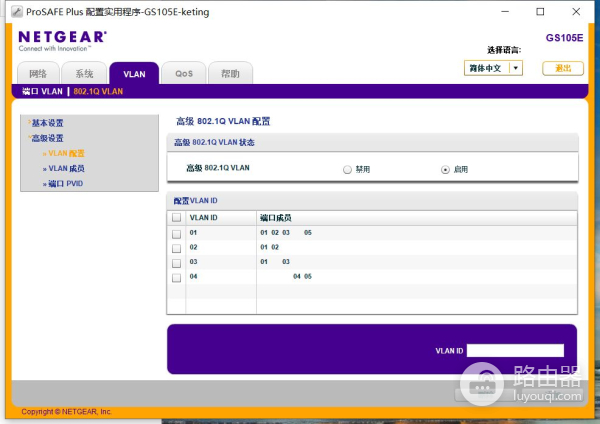Screen dimensions: 600x424
Task: Collapse 高级设置 in the sidebar
Action: pos(46,138)
